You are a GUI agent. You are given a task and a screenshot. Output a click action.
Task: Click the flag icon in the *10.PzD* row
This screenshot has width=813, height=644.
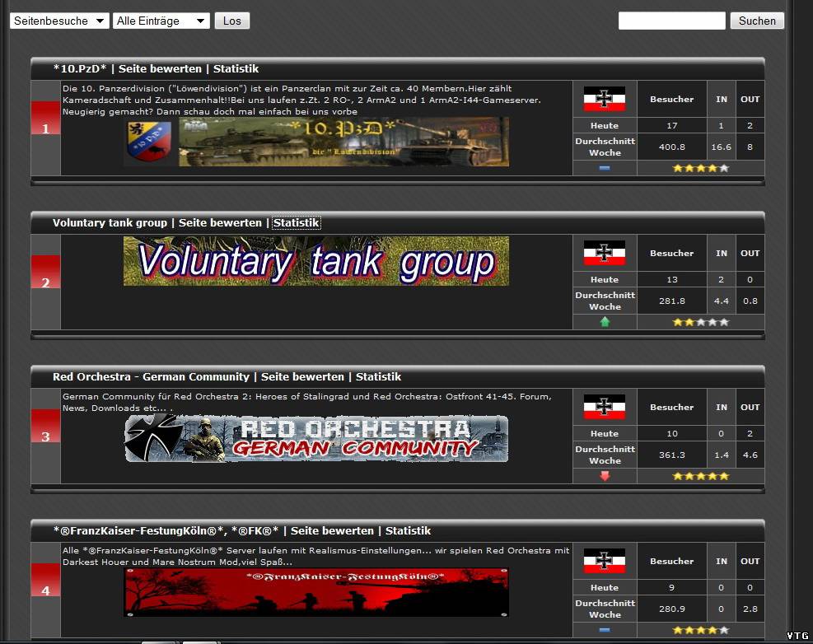605,99
